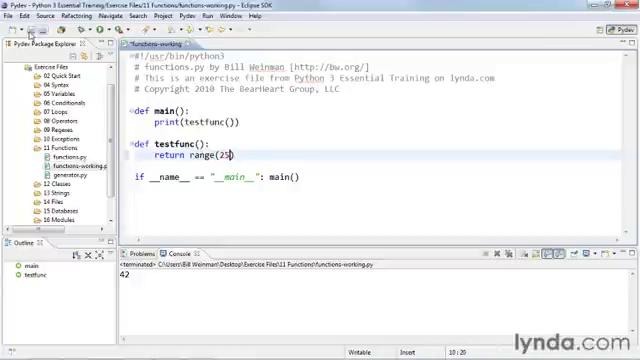640x360 pixels.
Task: Open the 12 Classes folder
Action: click(57, 184)
